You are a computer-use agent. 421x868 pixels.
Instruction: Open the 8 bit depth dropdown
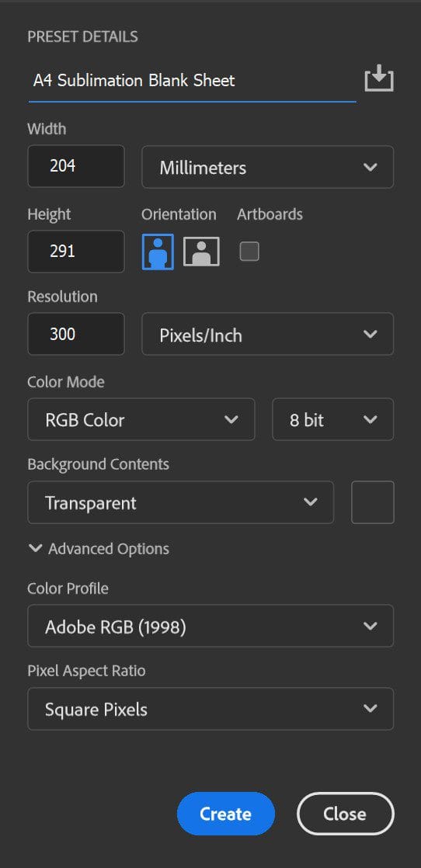click(333, 419)
